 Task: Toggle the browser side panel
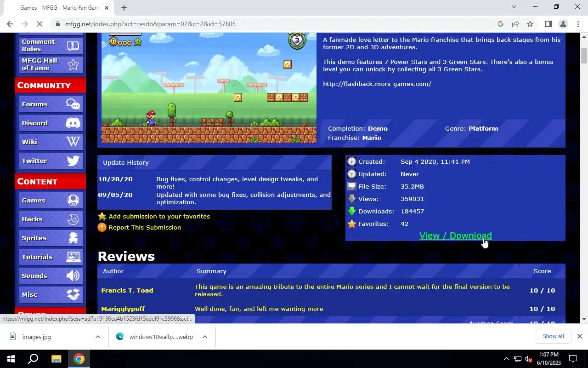(x=548, y=24)
